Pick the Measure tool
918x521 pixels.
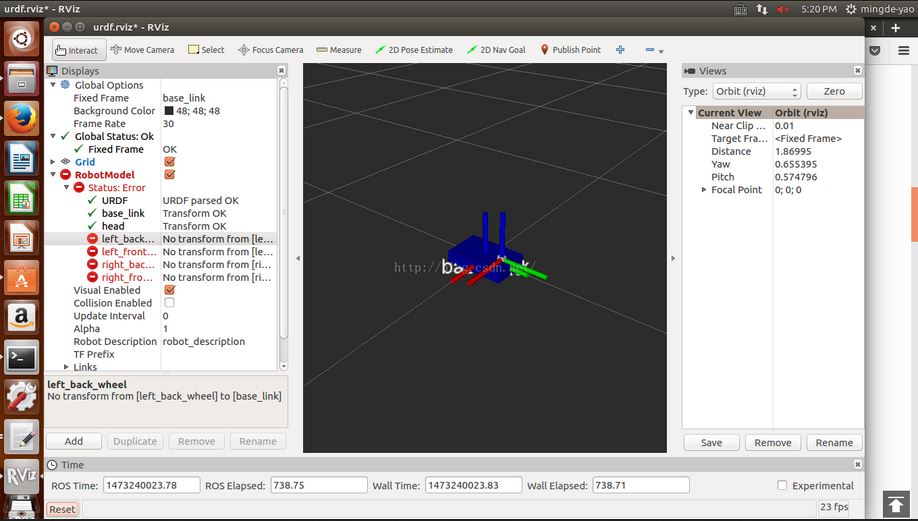pyautogui.click(x=339, y=50)
